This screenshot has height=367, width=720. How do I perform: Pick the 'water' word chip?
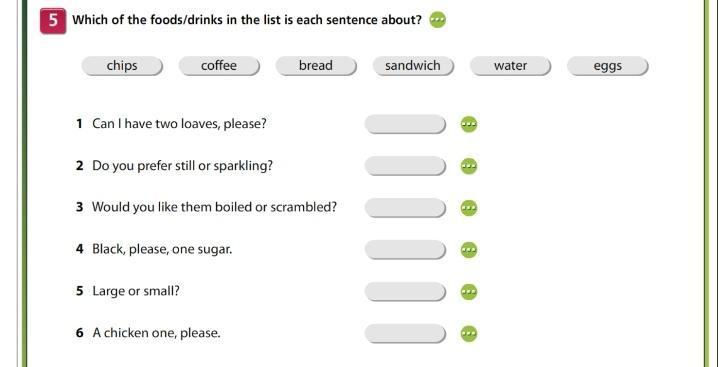(510, 66)
